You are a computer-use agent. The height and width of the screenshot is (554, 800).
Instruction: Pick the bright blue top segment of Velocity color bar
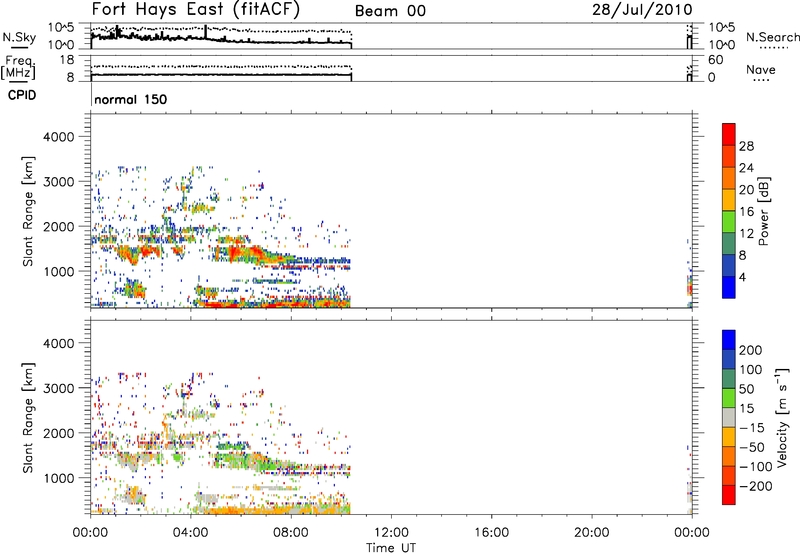pos(729,340)
